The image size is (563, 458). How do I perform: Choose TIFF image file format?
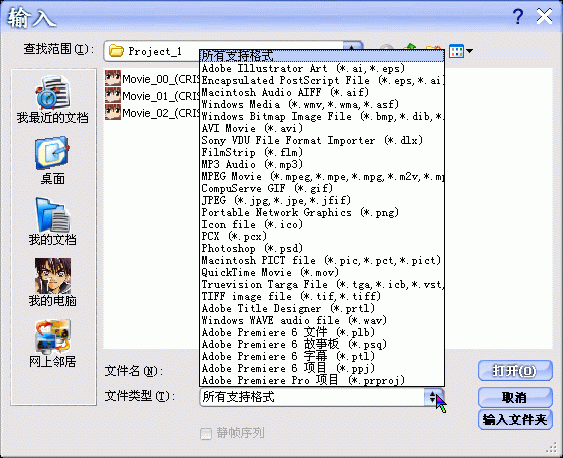(322, 296)
